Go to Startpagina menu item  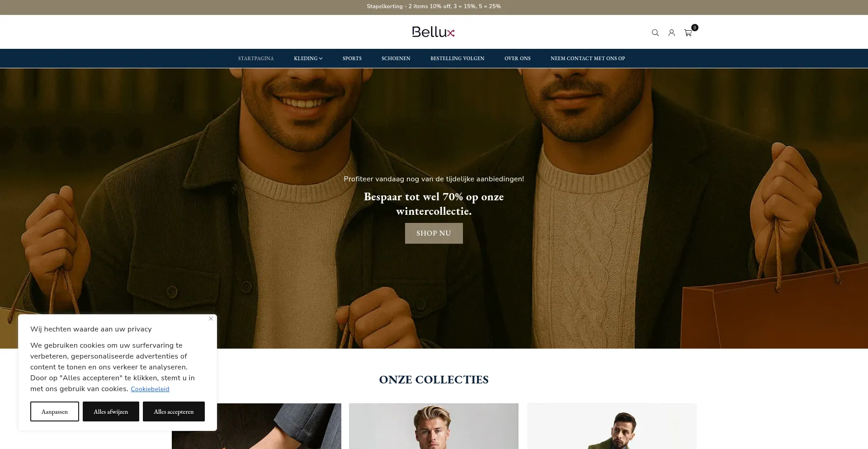click(256, 58)
